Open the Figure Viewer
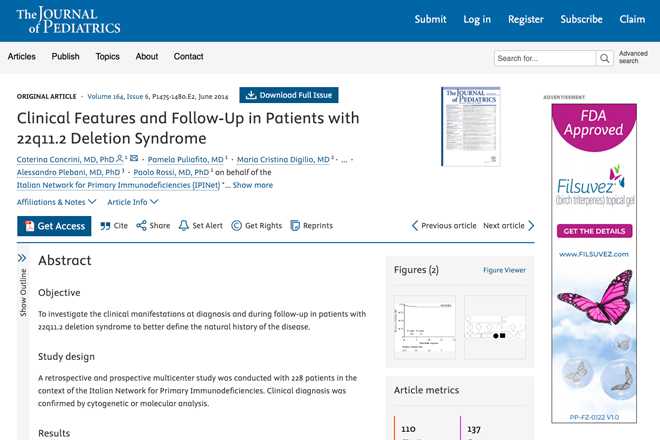This screenshot has width=660, height=440. click(x=504, y=270)
